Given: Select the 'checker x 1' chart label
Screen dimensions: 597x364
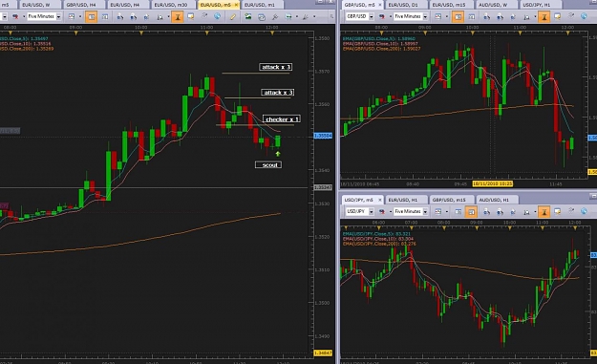Looking at the screenshot, I should click(282, 119).
